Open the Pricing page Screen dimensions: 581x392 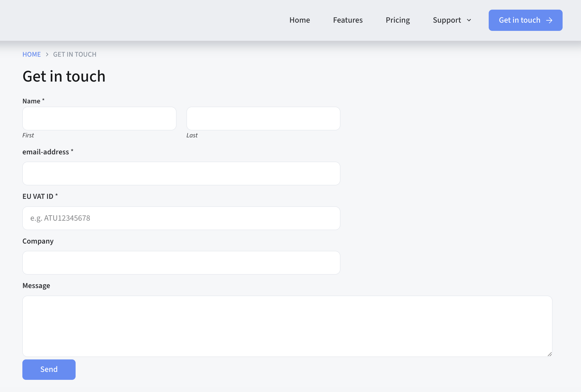point(398,20)
